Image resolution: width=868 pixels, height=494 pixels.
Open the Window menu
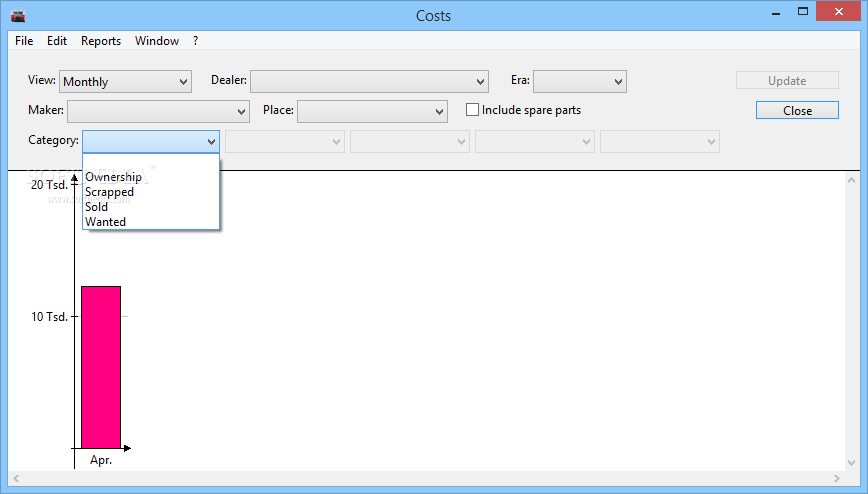[157, 41]
